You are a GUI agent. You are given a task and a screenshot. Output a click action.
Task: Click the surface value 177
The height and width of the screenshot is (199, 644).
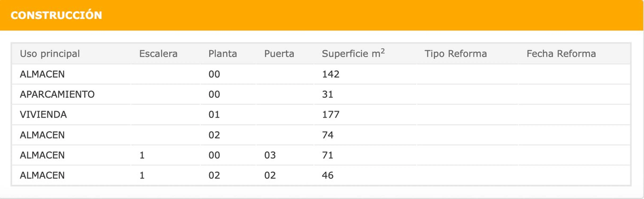331,115
